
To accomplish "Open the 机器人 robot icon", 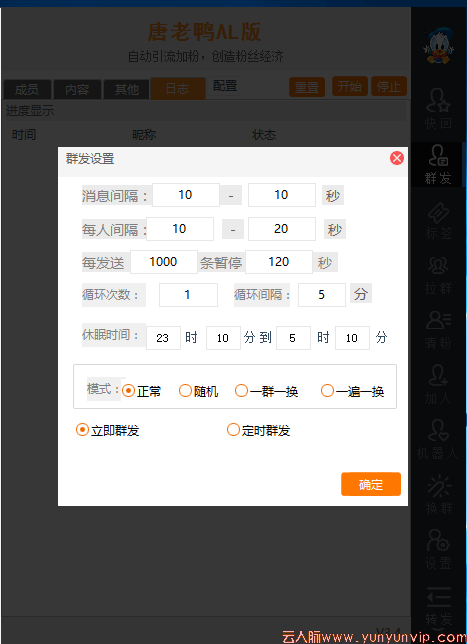I will click(438, 439).
